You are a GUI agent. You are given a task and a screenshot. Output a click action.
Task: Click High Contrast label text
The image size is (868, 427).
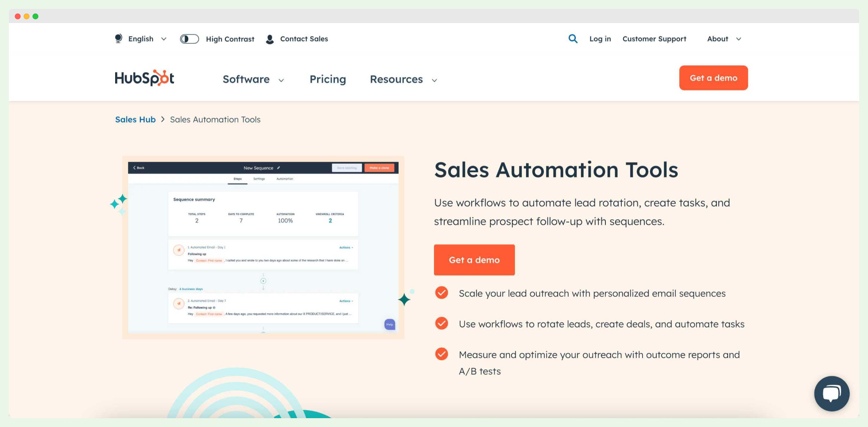pyautogui.click(x=230, y=39)
